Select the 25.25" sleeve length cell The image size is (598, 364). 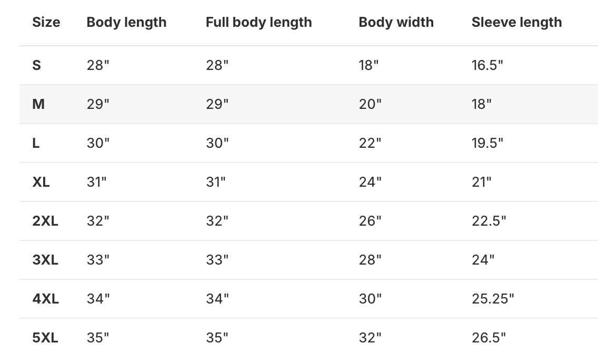tap(493, 299)
